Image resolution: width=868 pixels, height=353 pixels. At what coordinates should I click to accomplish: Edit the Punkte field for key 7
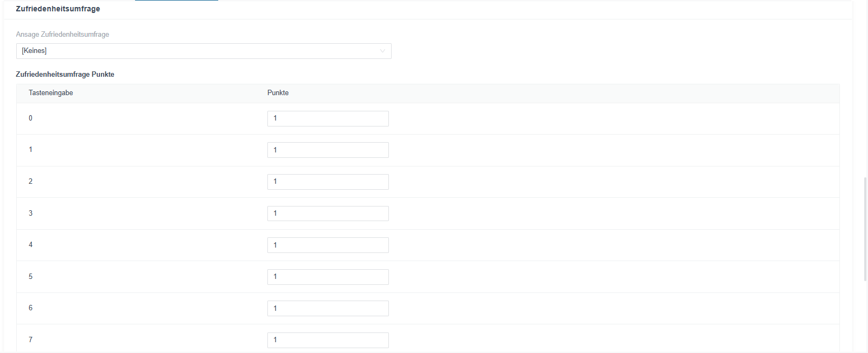point(328,340)
